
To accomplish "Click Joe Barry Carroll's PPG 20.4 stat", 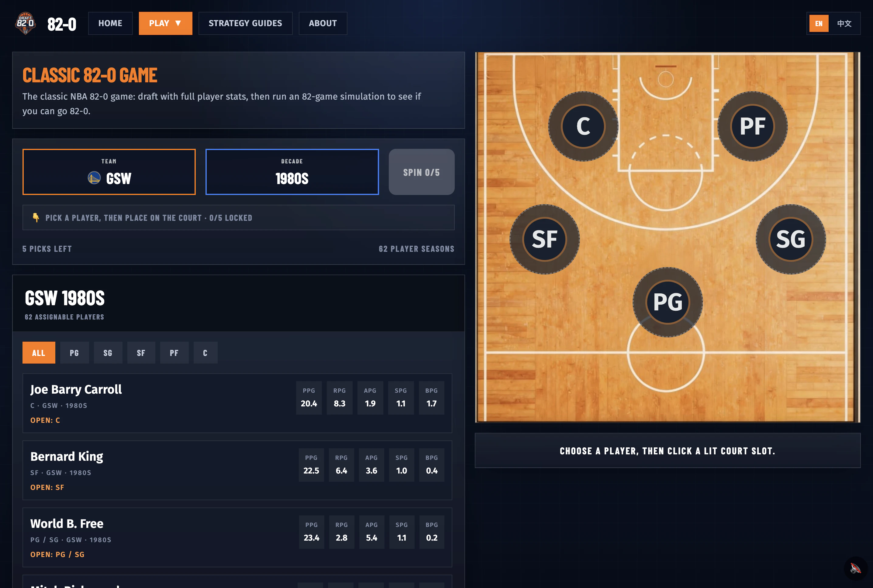I will coord(309,398).
